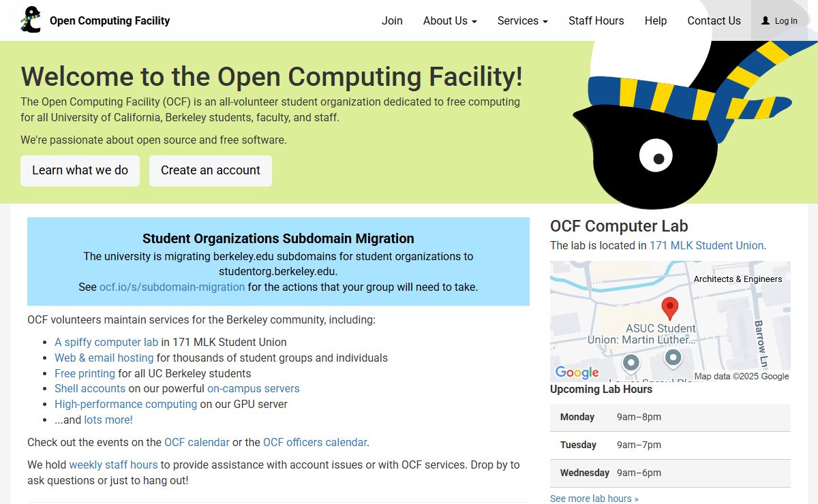This screenshot has width=818, height=504.
Task: Open the OCF officers calendar link
Action: 315,442
